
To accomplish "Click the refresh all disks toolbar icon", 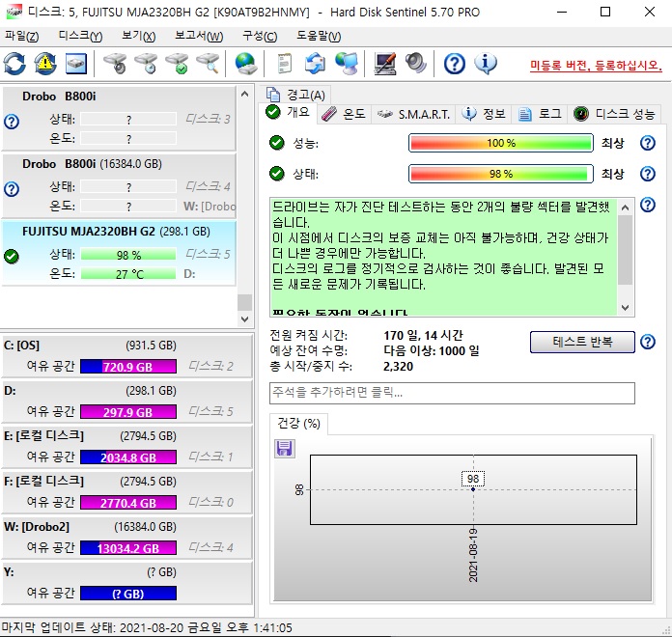I will (14, 64).
